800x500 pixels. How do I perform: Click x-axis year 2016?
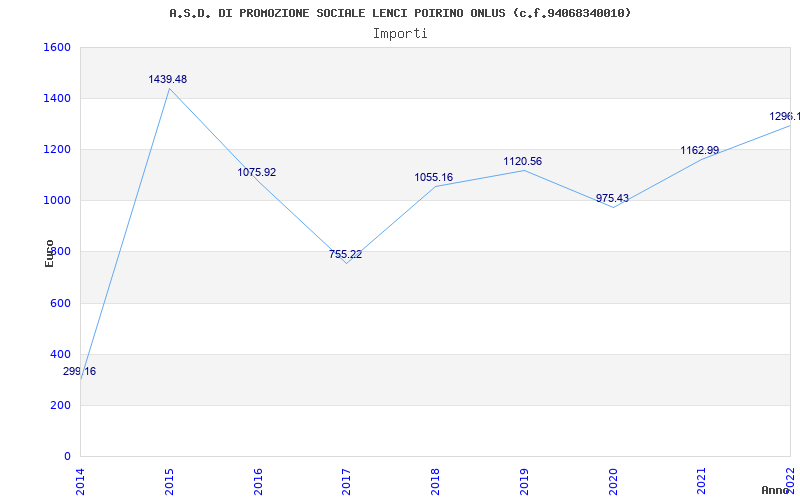pyautogui.click(x=258, y=481)
